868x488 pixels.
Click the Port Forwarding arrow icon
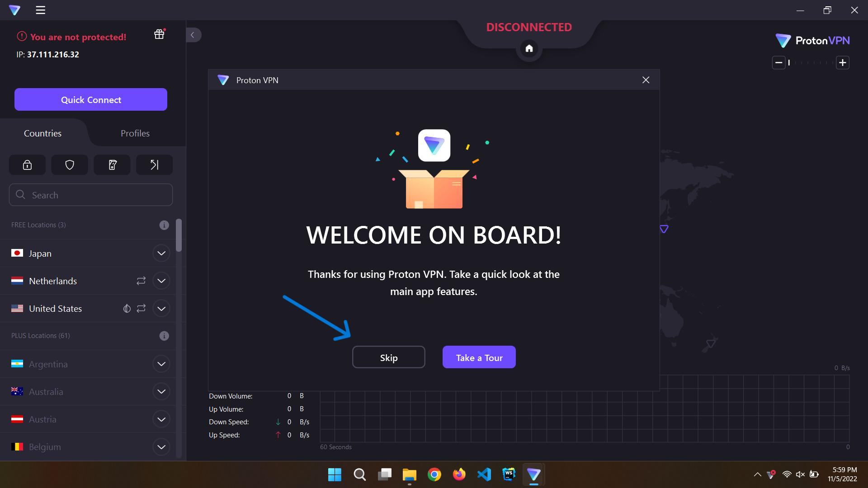[x=154, y=165]
